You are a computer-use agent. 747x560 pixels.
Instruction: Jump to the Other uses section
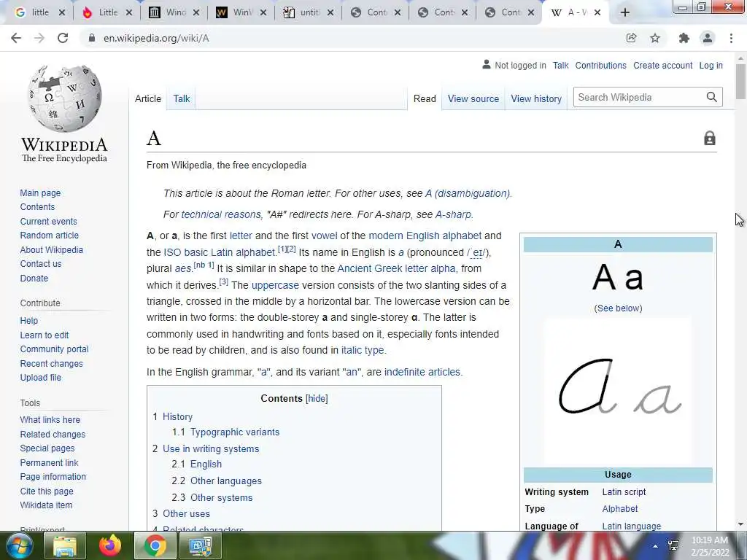pyautogui.click(x=186, y=513)
